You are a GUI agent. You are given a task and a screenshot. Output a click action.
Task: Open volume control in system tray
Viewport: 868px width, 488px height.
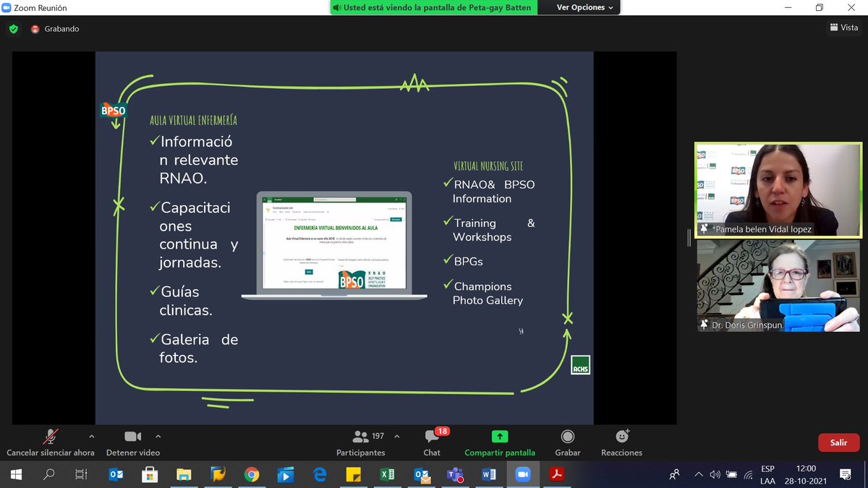[715, 474]
